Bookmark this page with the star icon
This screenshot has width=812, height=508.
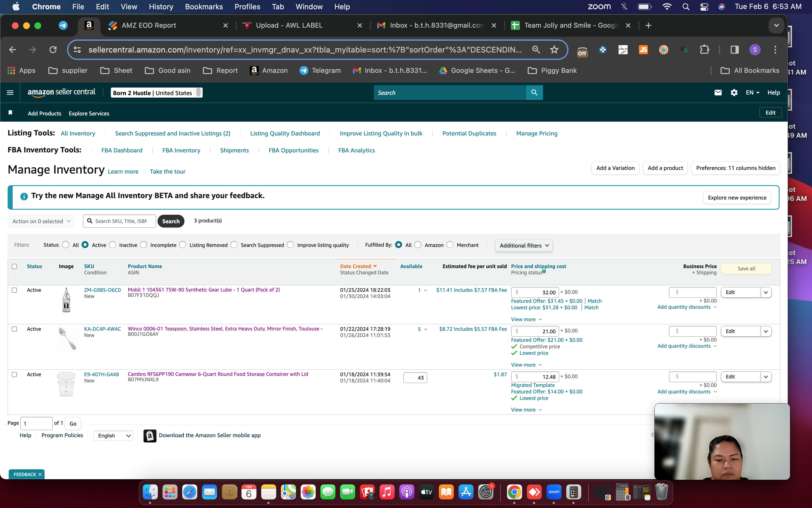click(x=554, y=50)
